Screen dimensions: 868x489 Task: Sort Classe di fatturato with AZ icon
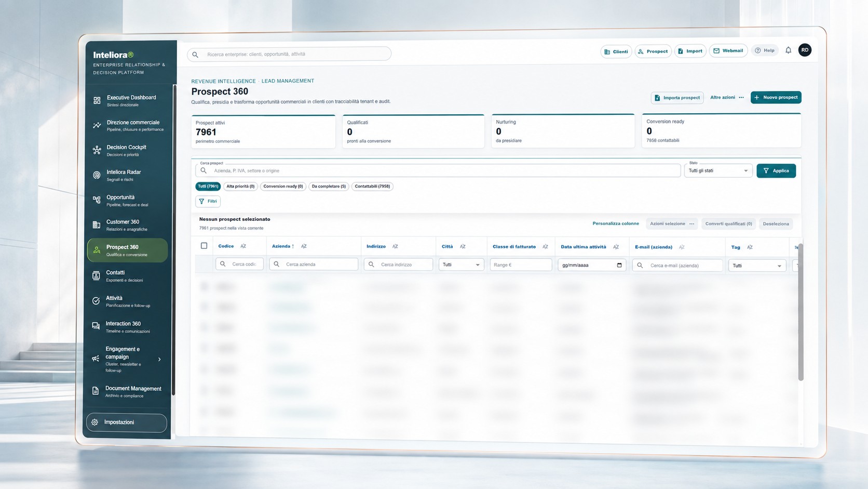545,247
